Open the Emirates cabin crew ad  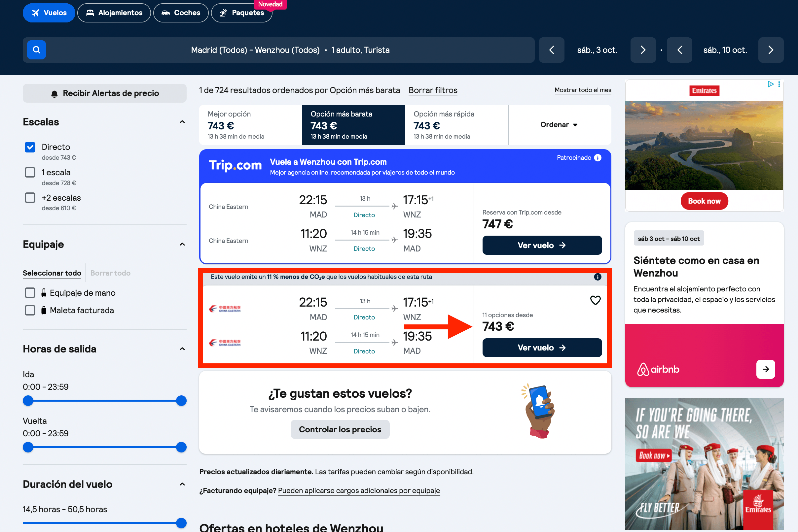[704, 463]
